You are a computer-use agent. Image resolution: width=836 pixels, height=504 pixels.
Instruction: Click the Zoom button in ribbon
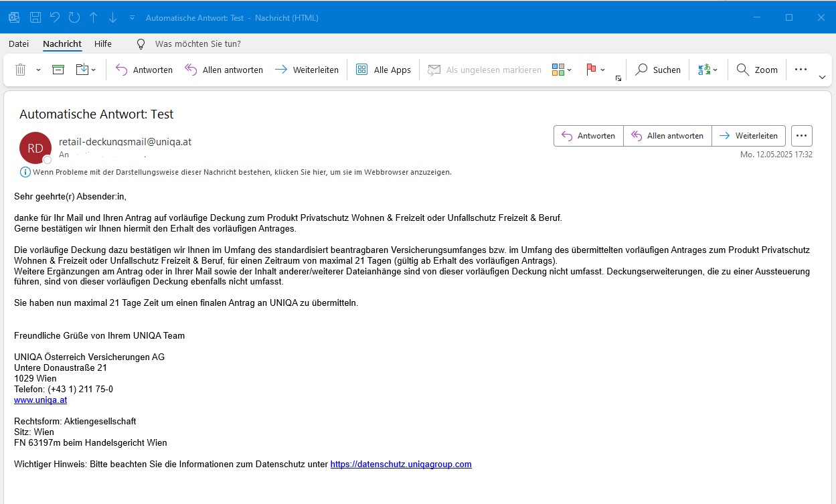pyautogui.click(x=757, y=70)
